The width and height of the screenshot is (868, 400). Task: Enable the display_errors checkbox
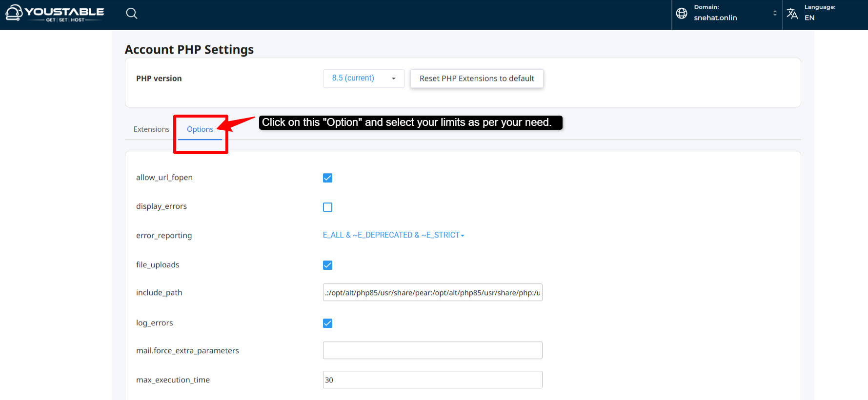[x=328, y=207]
